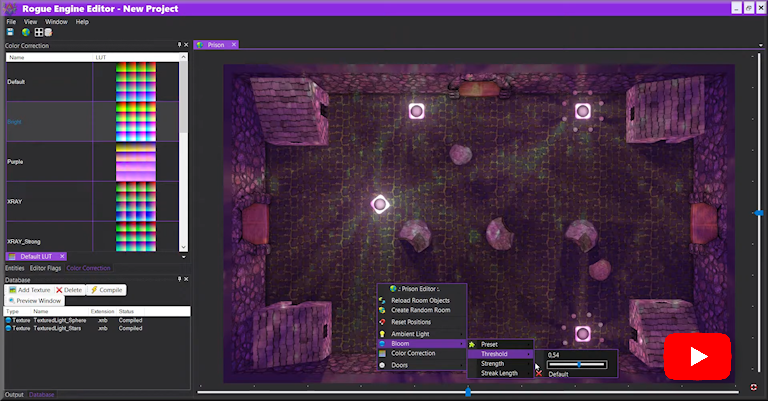Click the Reload Room Objects arrows icon
Screen dimensions: 768x401
[x=382, y=300]
